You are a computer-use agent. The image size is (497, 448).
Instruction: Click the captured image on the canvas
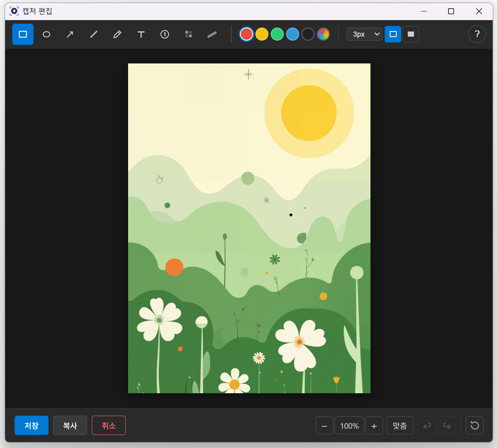pos(249,228)
